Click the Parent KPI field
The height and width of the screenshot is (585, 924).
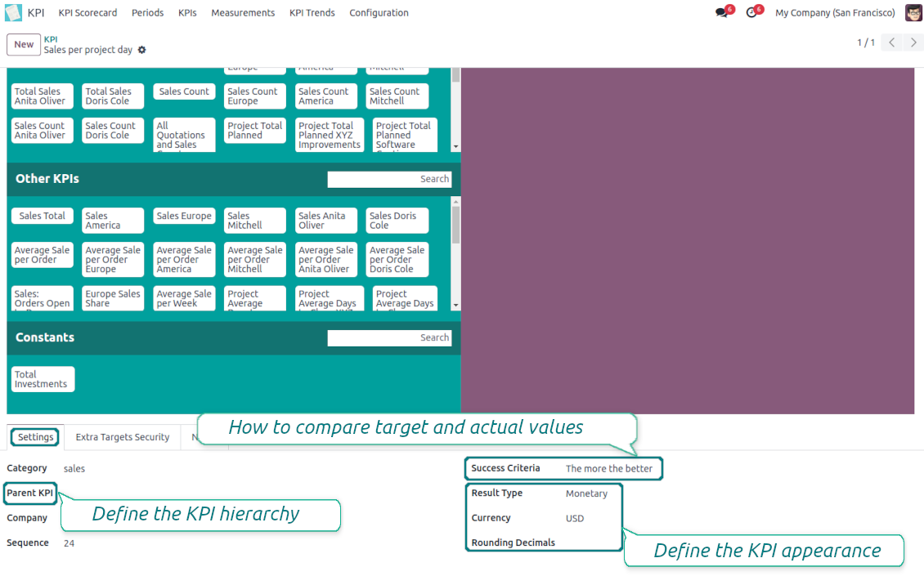30,493
